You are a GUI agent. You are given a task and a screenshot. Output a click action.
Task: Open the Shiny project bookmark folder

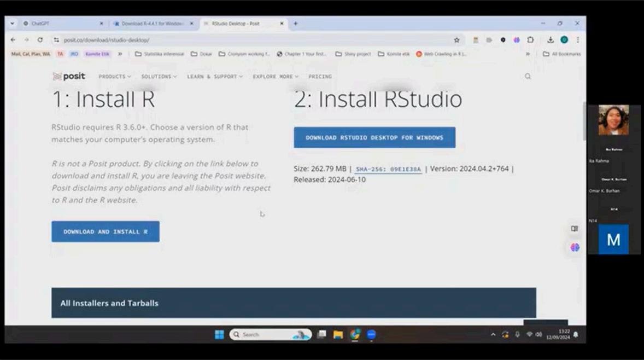pyautogui.click(x=353, y=54)
